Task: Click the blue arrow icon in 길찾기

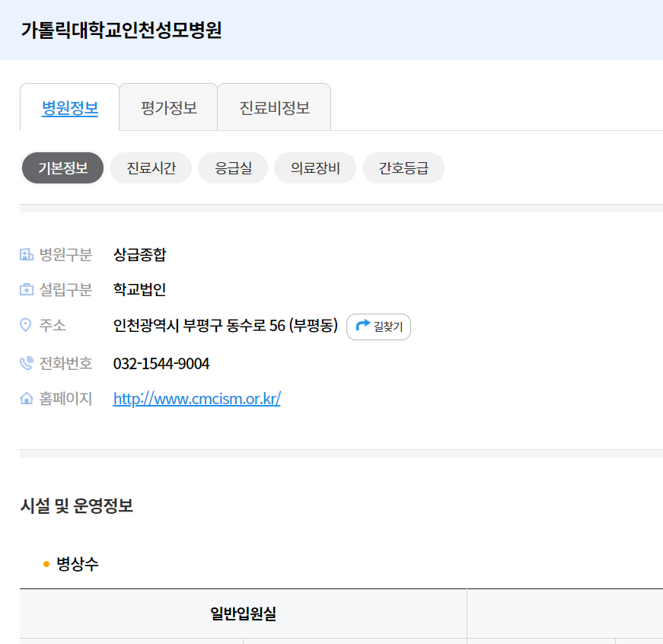Action: tap(363, 326)
